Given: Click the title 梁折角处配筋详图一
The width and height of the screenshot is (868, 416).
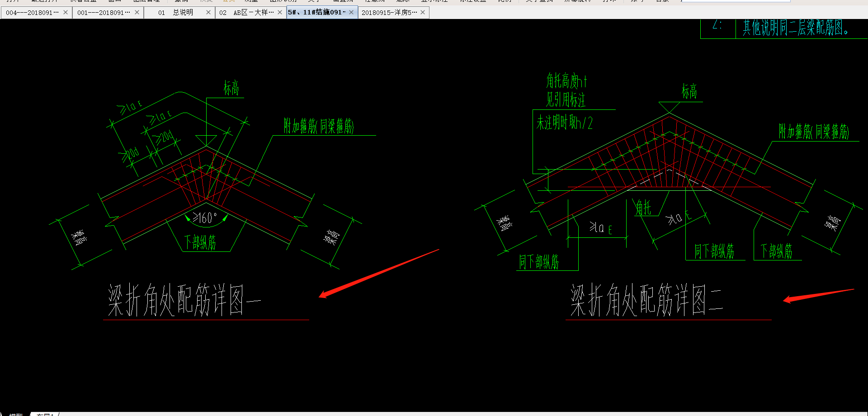Looking at the screenshot, I should click(184, 300).
